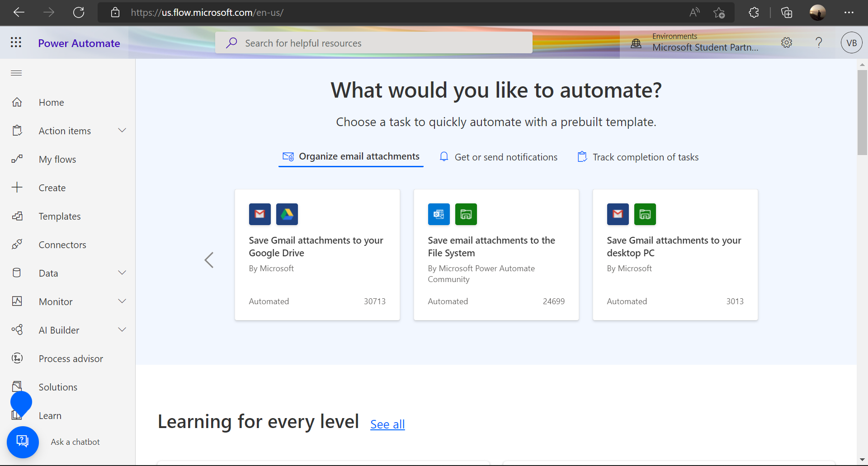Click the My flows icon

[17, 159]
